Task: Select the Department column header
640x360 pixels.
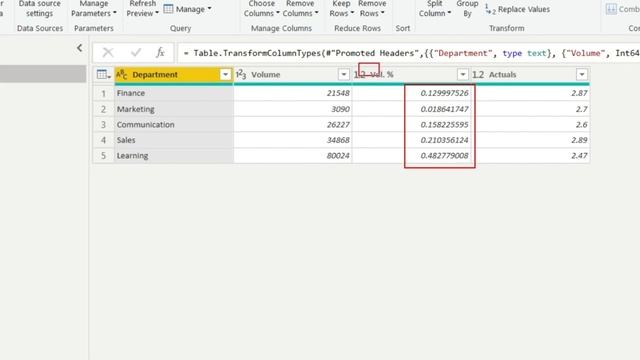Action: click(173, 75)
